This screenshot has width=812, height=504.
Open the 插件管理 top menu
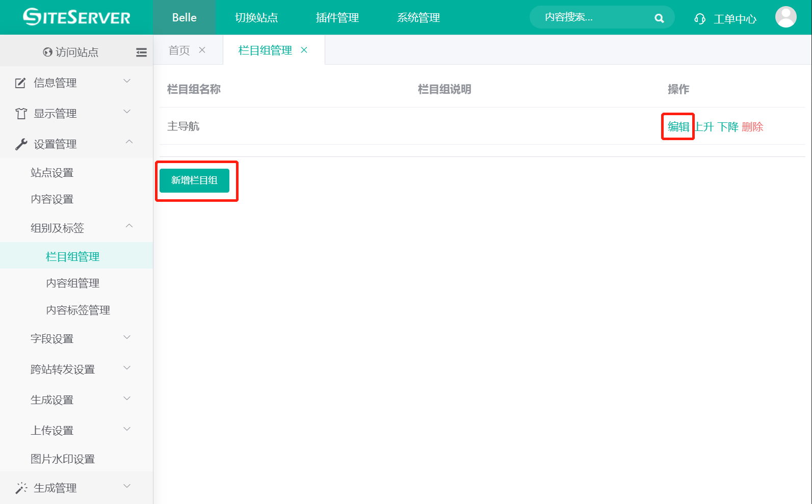click(x=337, y=18)
